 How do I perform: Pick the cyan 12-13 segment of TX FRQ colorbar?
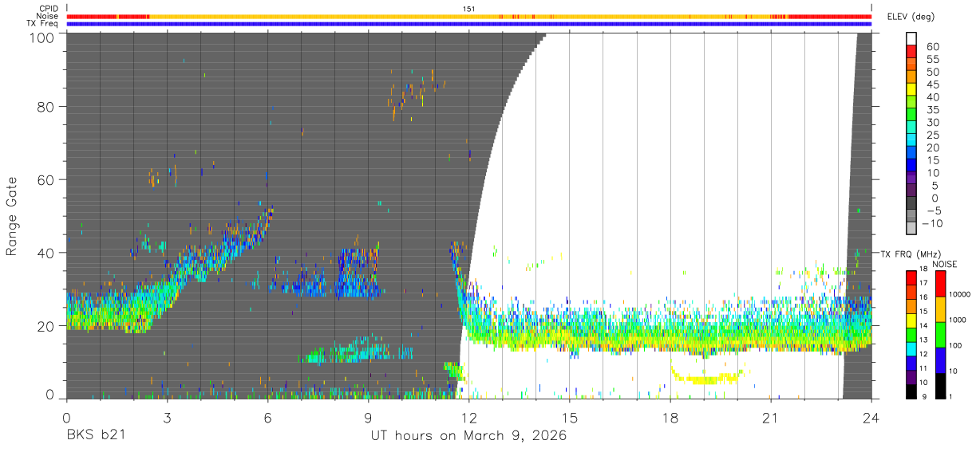tap(911, 348)
